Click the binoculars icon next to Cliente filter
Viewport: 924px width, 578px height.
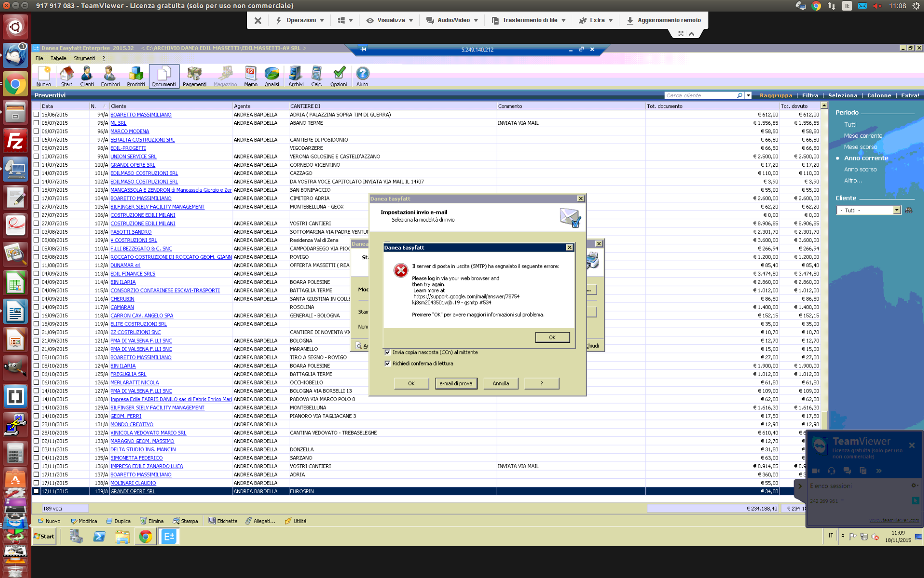(909, 210)
